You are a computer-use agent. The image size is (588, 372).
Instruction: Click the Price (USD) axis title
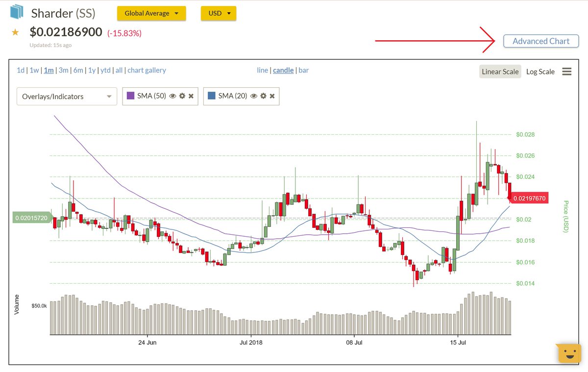tap(565, 216)
